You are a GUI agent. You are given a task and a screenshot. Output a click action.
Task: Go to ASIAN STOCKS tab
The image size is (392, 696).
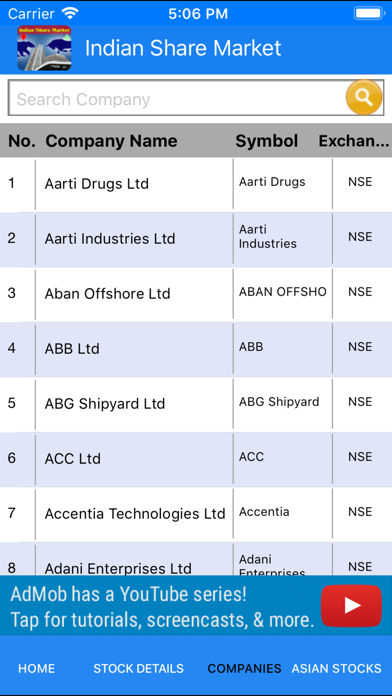[x=336, y=668]
